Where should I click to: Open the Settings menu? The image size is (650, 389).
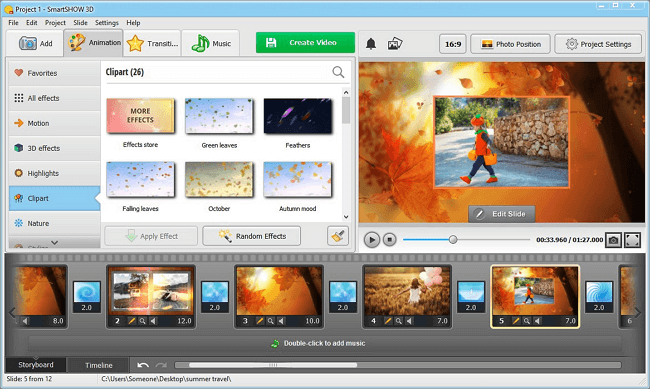(x=107, y=23)
